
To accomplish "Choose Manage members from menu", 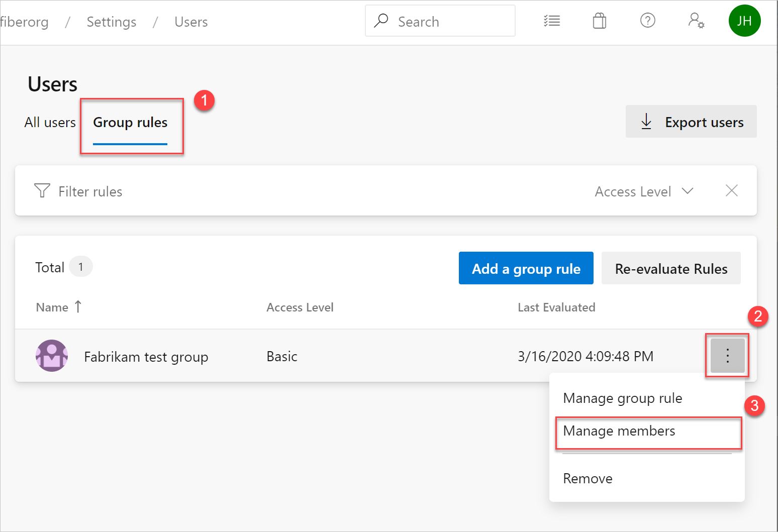I will click(x=619, y=431).
